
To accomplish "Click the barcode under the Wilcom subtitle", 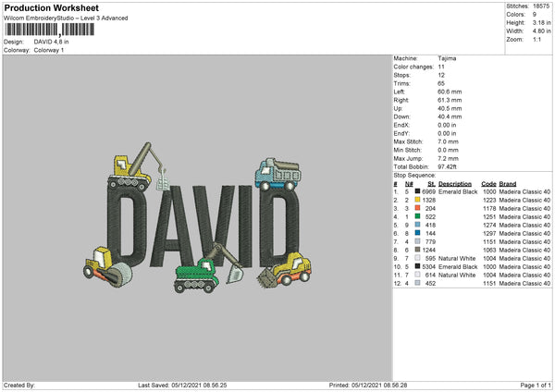I will [49, 30].
